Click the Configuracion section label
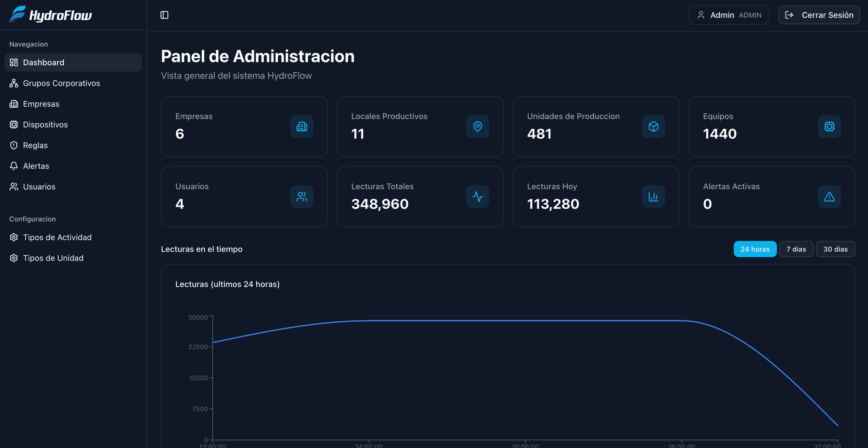The width and height of the screenshot is (868, 448). (x=32, y=219)
